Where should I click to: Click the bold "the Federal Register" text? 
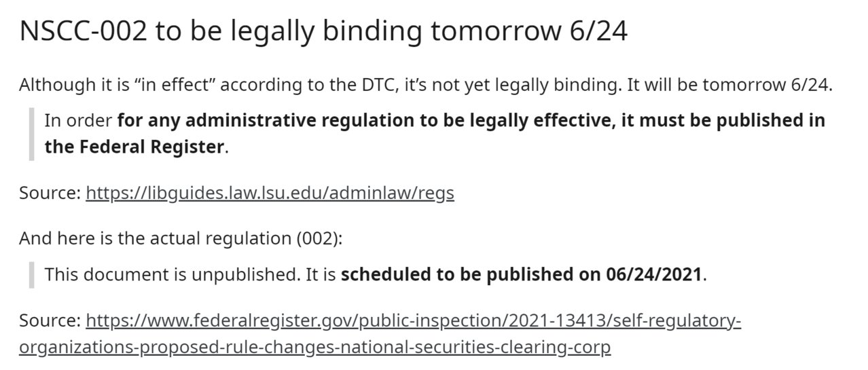pyautogui.click(x=134, y=147)
